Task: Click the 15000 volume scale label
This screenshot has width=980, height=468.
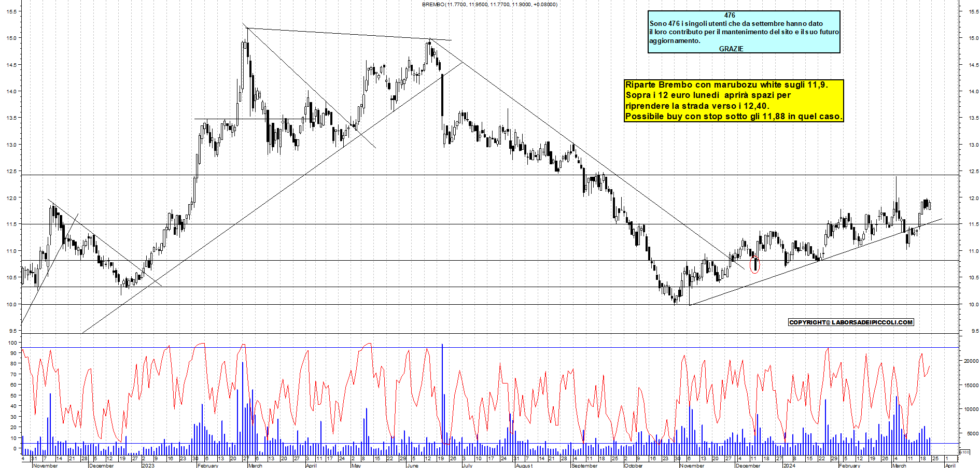Action: click(x=971, y=385)
